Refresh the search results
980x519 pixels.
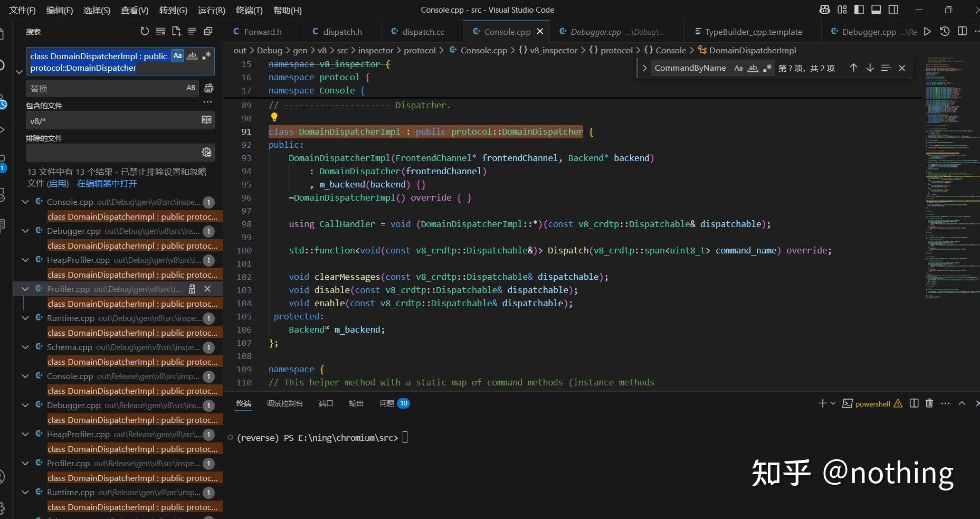(x=145, y=32)
